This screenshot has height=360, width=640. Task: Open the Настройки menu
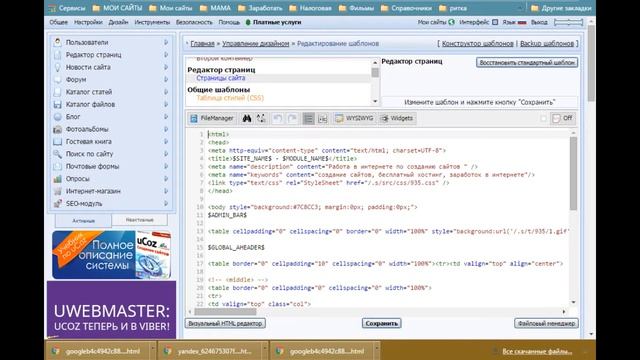88,22
